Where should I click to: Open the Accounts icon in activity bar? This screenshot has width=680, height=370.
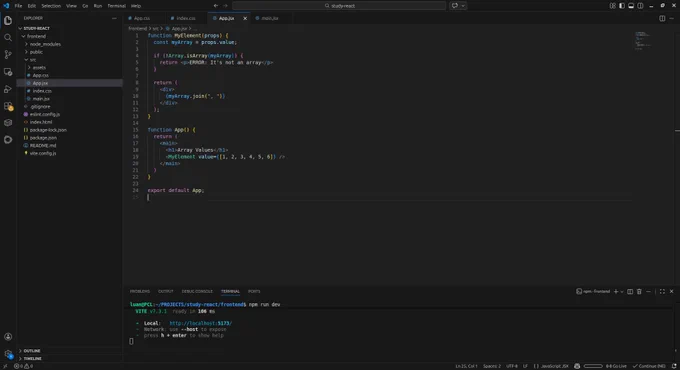tap(8, 337)
